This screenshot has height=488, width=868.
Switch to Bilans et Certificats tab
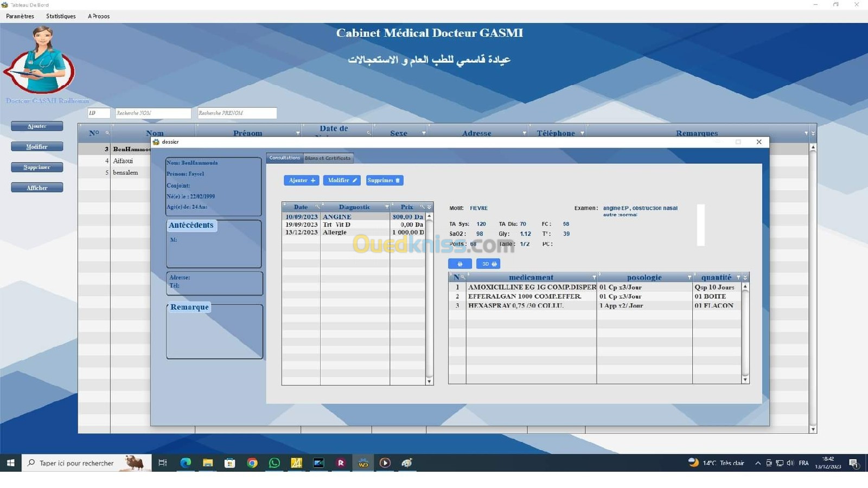[x=328, y=158]
